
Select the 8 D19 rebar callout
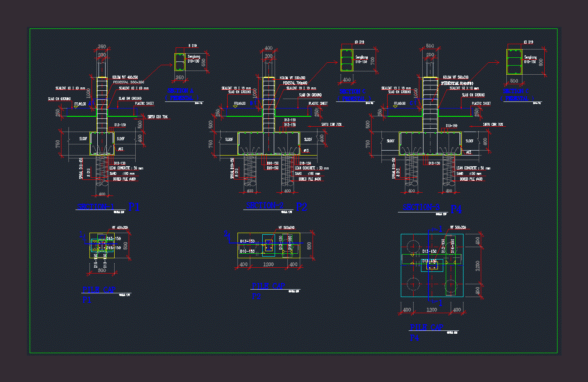[193, 45]
